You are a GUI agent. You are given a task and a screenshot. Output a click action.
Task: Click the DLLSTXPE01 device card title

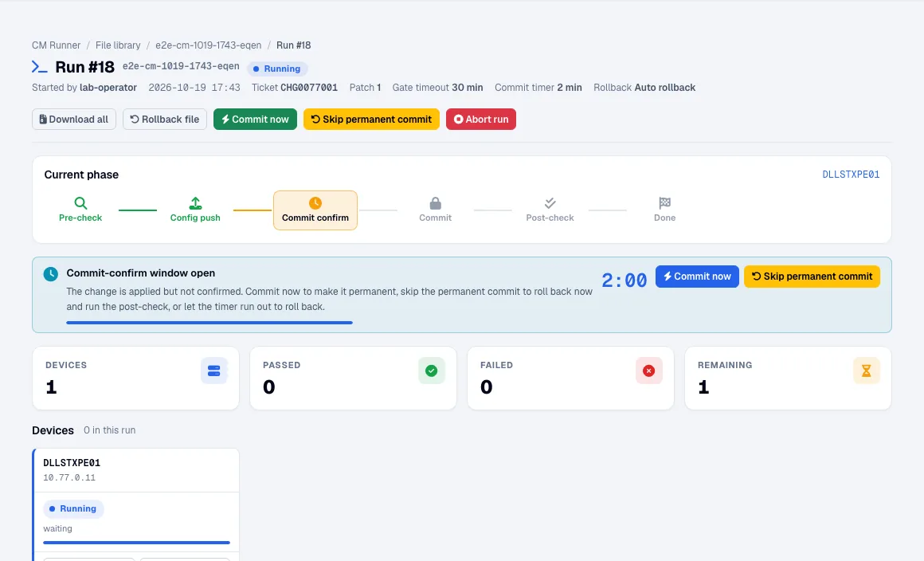pyautogui.click(x=72, y=463)
